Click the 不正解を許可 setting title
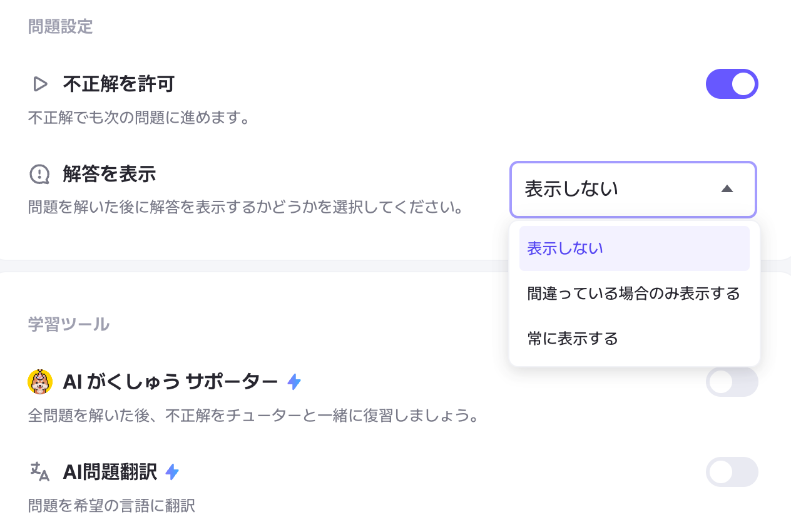791x532 pixels. point(118,83)
